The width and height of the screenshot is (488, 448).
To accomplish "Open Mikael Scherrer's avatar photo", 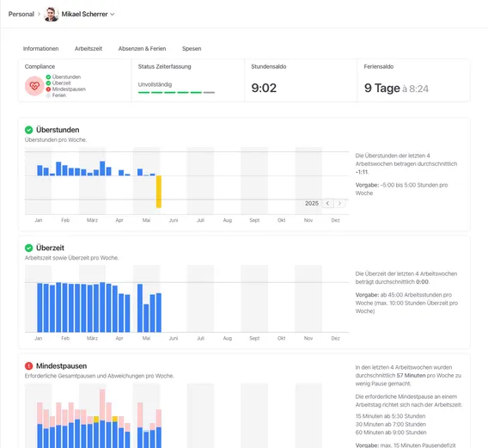I will (51, 14).
